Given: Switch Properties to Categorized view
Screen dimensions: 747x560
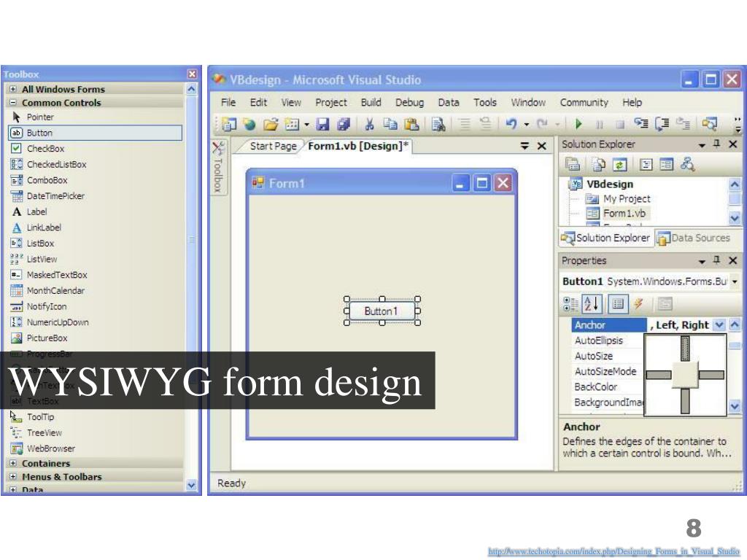Looking at the screenshot, I should click(x=570, y=304).
